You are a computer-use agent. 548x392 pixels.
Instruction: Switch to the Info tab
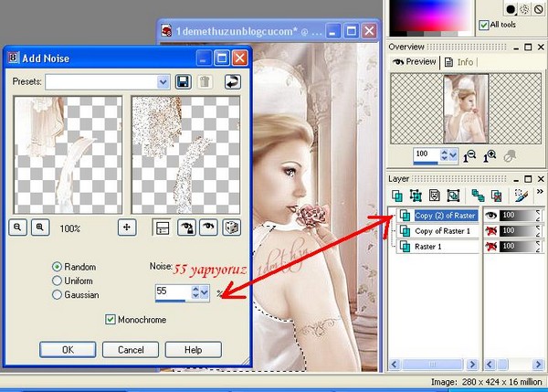coord(459,62)
